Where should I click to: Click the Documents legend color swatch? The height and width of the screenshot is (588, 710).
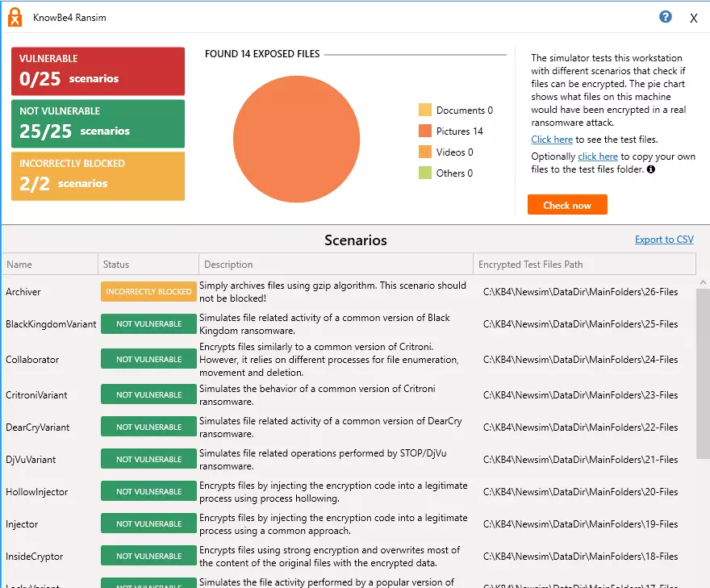pos(425,111)
